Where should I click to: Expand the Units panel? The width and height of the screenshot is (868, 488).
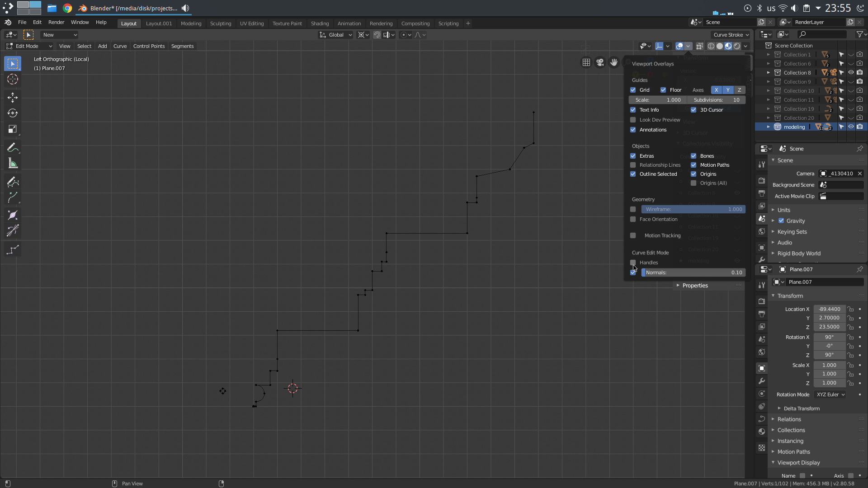coord(783,210)
